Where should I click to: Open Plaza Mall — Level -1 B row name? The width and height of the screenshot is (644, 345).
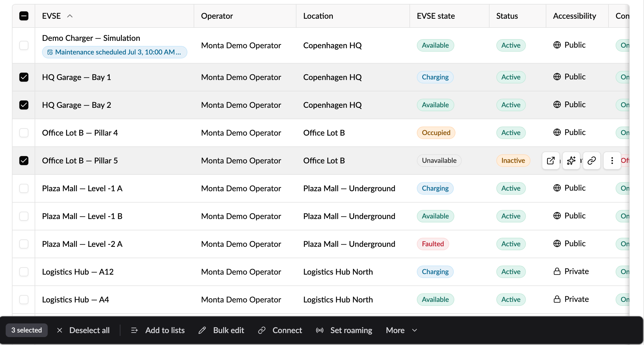point(82,216)
